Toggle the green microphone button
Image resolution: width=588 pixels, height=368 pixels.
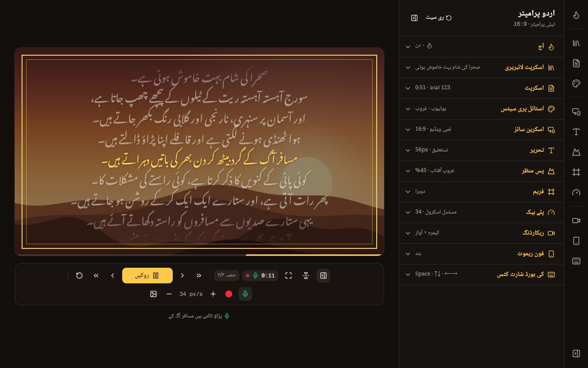pyautogui.click(x=245, y=294)
